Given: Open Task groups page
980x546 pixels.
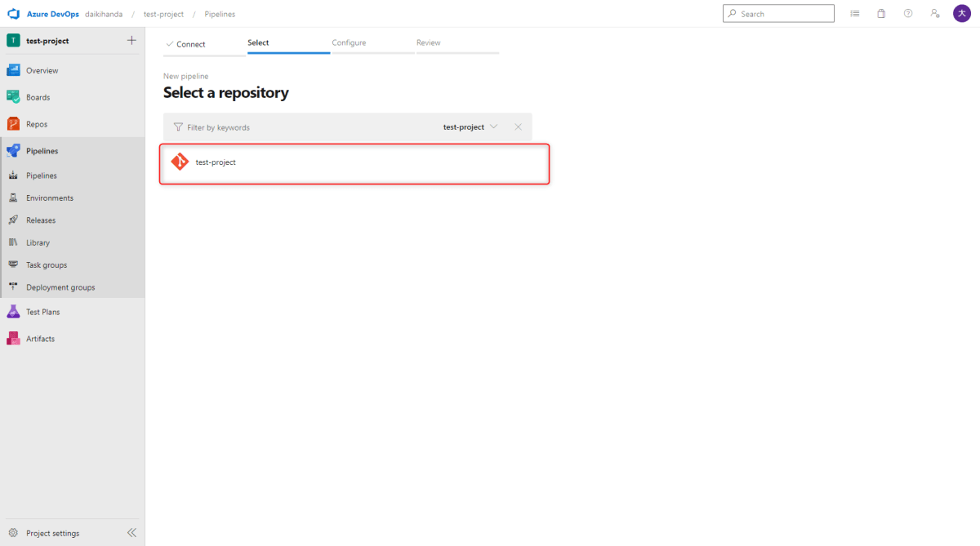Looking at the screenshot, I should (x=73, y=265).
